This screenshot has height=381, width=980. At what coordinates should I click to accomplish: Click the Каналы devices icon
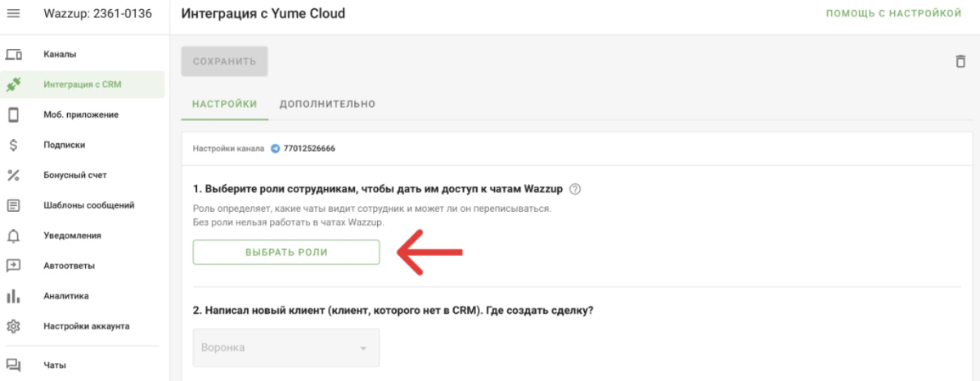tap(13, 54)
